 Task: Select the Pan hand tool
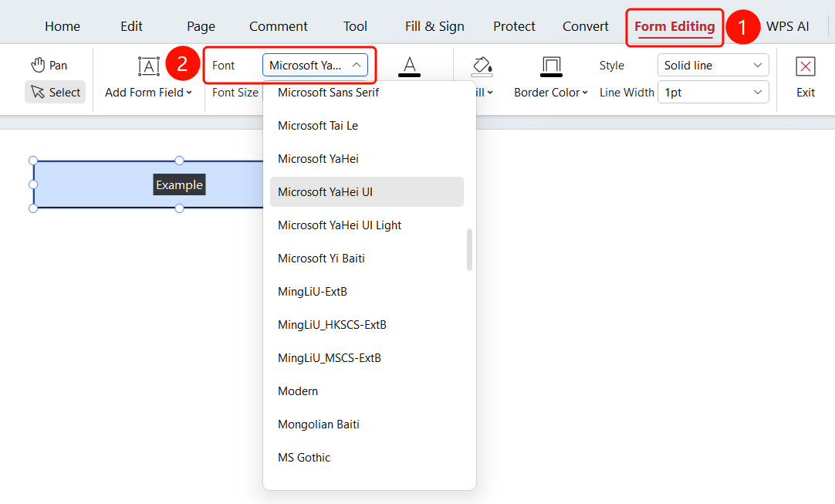point(49,65)
